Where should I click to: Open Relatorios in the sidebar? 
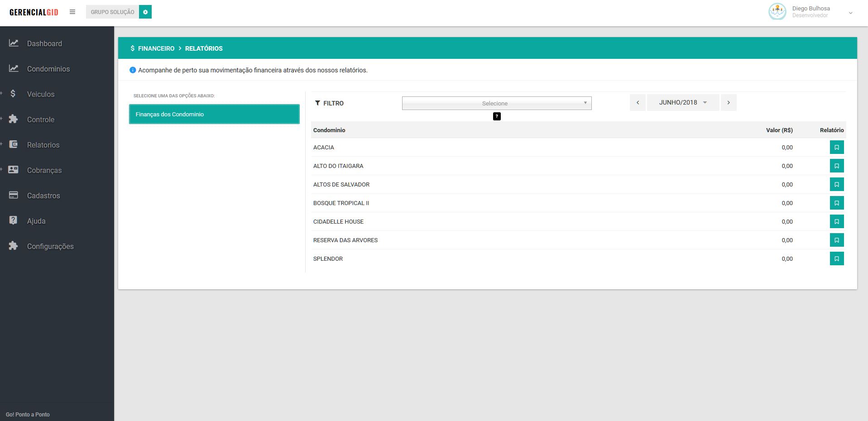43,145
